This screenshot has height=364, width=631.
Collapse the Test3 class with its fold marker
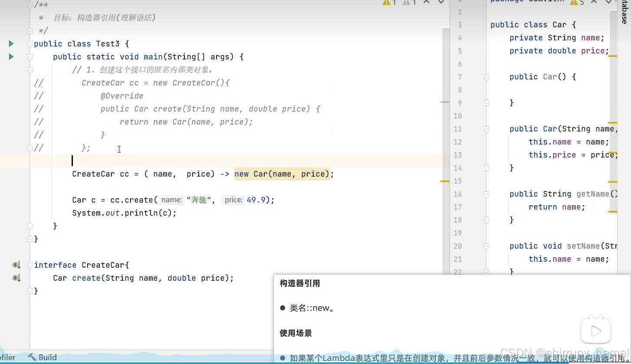pyautogui.click(x=30, y=44)
